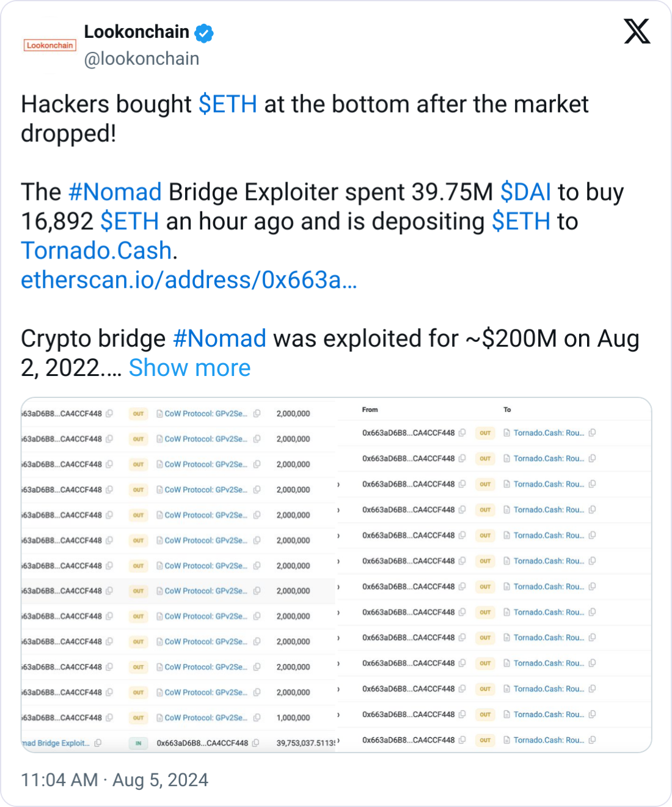Click the 11:04 AM · Aug 5, 2024 timestamp

(114, 780)
